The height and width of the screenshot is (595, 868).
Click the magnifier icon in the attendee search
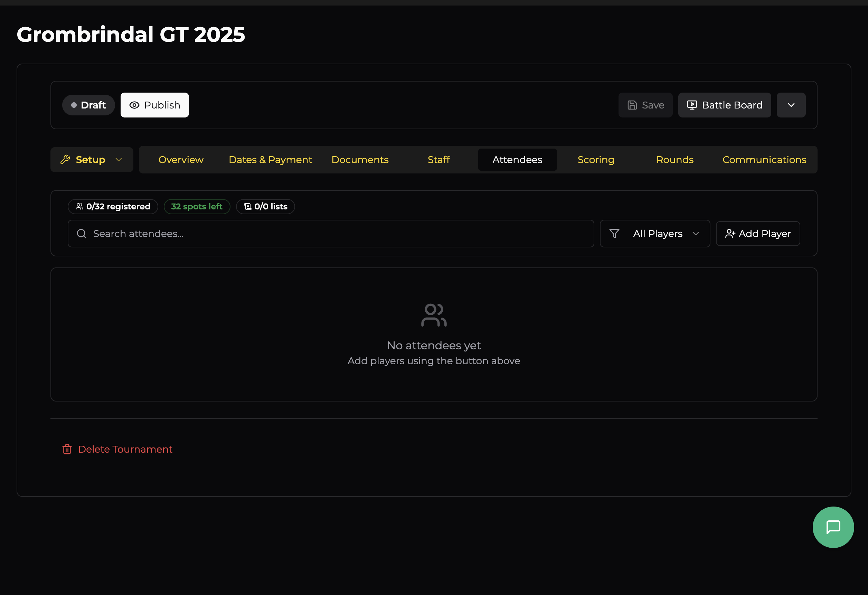(x=82, y=234)
